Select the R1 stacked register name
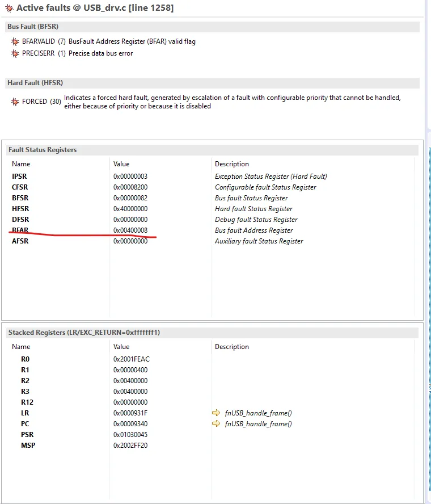This screenshot has width=431, height=504. [25, 370]
